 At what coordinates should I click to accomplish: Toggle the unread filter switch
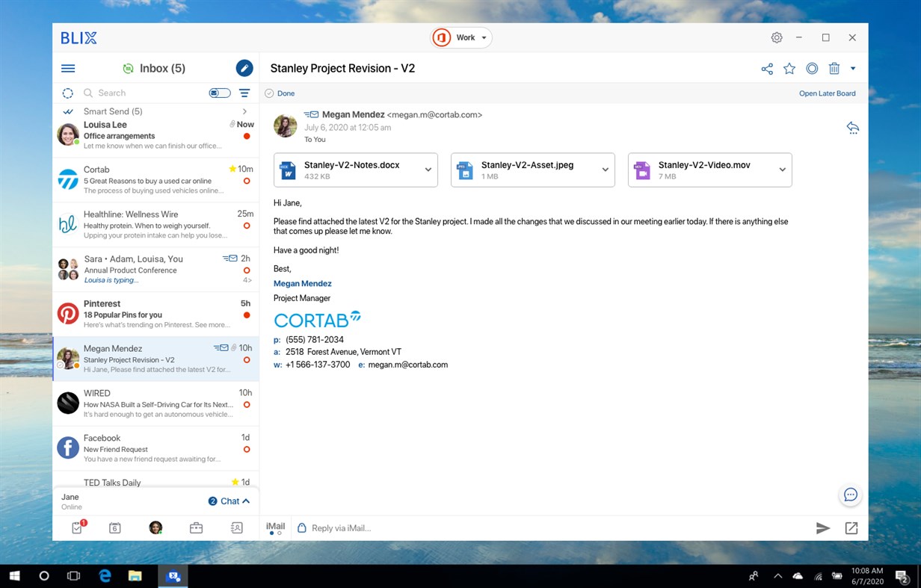coord(220,93)
